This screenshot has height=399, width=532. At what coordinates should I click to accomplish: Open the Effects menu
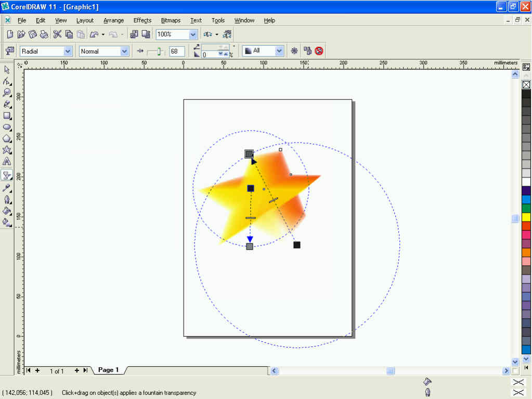click(x=142, y=20)
